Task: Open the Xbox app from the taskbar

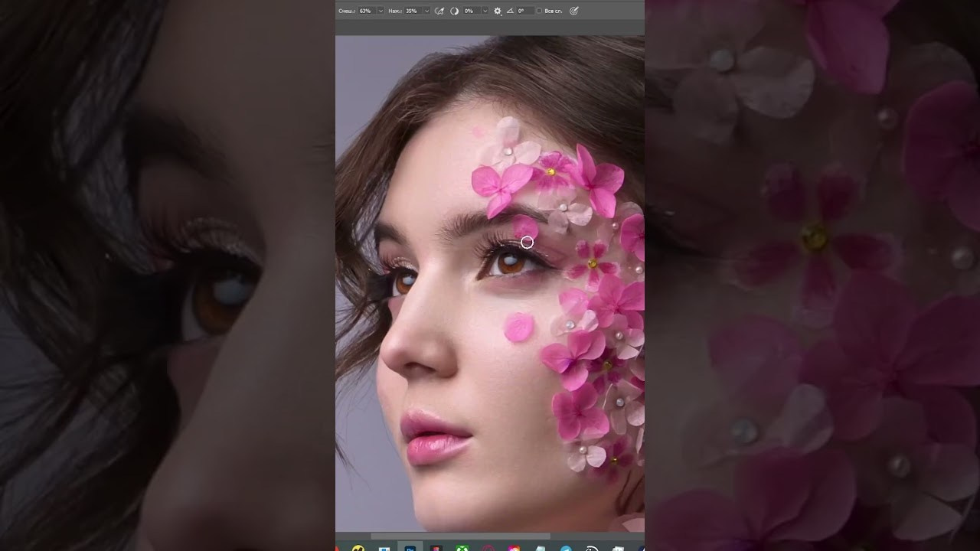Action: [462, 548]
